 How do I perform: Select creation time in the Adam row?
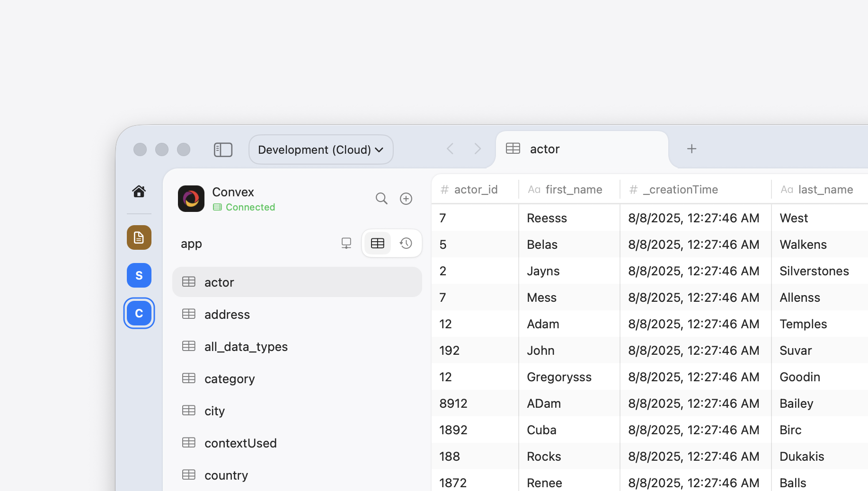click(696, 324)
